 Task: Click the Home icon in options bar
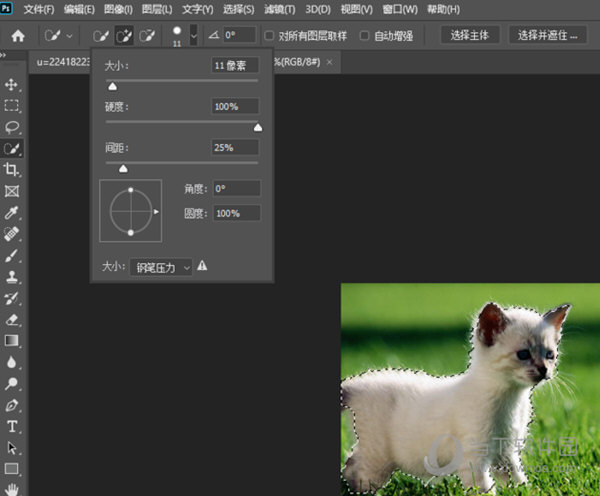[18, 36]
